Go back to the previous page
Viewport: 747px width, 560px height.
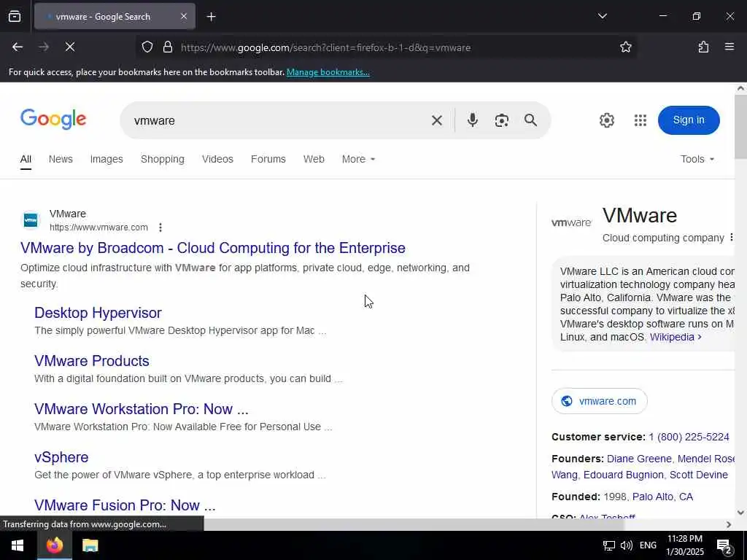(x=18, y=47)
